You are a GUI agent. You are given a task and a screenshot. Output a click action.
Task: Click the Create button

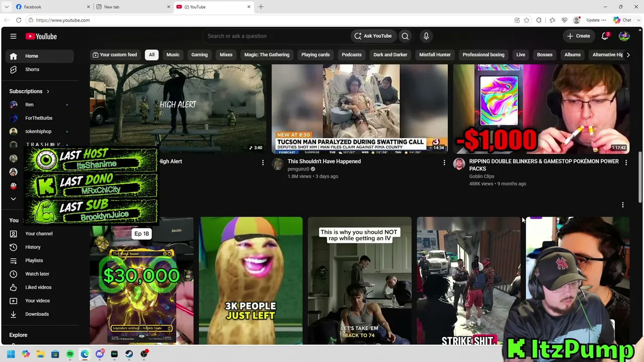tap(579, 36)
